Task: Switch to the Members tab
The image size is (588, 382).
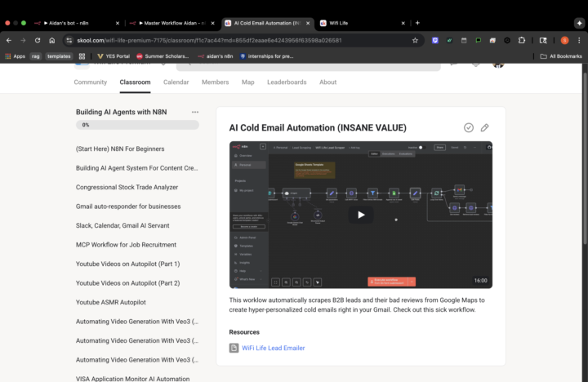Action: (216, 82)
